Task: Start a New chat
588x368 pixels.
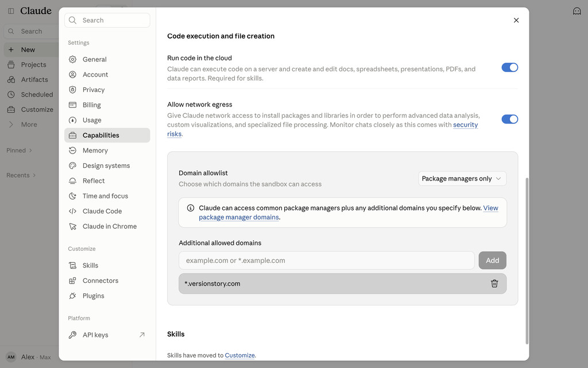Action: point(32,49)
